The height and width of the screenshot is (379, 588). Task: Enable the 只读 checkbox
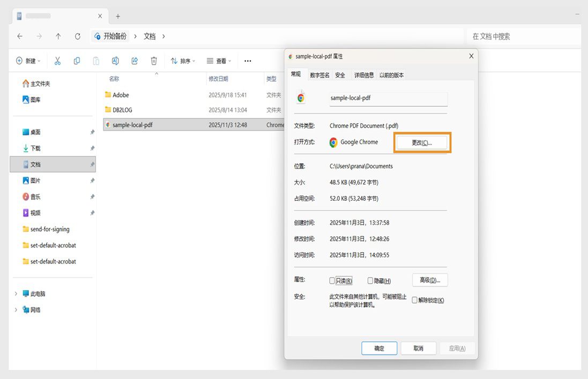coord(332,280)
